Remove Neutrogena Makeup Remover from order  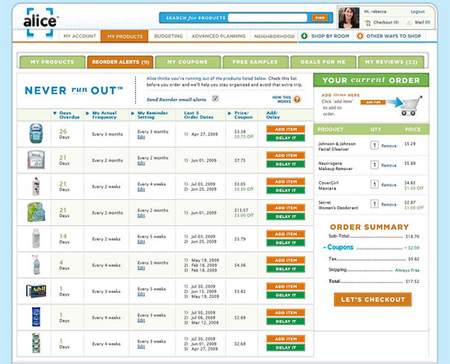pyautogui.click(x=389, y=165)
